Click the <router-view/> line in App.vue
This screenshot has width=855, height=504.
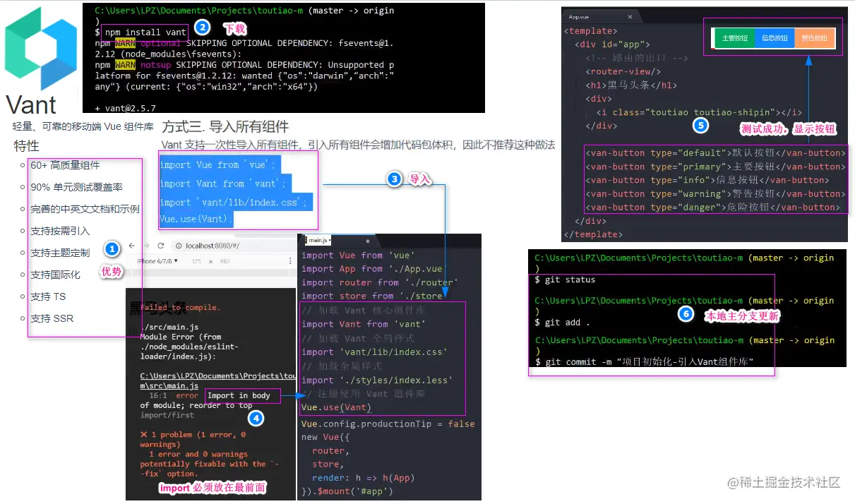tap(623, 71)
